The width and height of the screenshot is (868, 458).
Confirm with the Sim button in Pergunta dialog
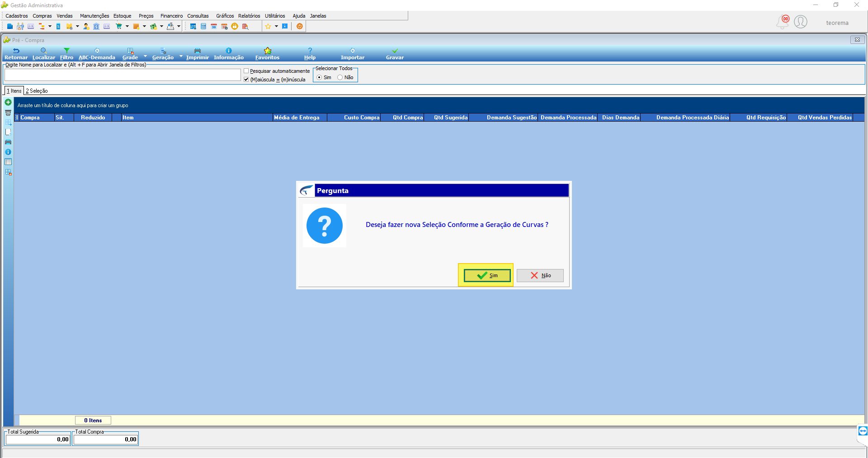tap(487, 275)
